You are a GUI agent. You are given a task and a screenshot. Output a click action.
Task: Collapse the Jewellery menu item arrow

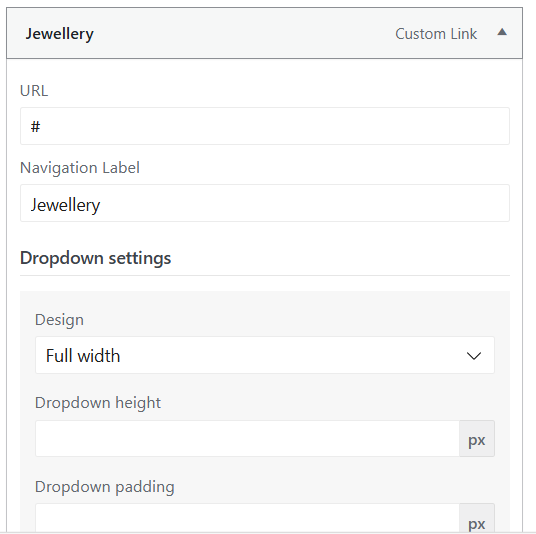(x=502, y=32)
